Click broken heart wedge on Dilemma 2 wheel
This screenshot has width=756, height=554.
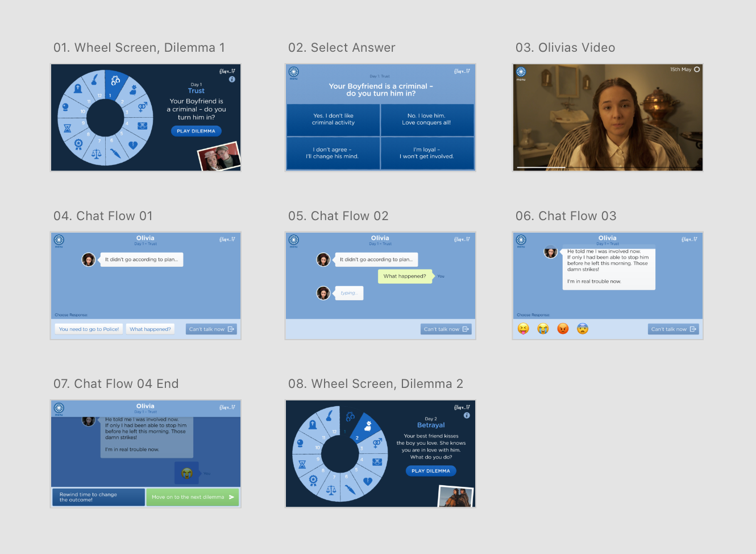click(x=368, y=481)
